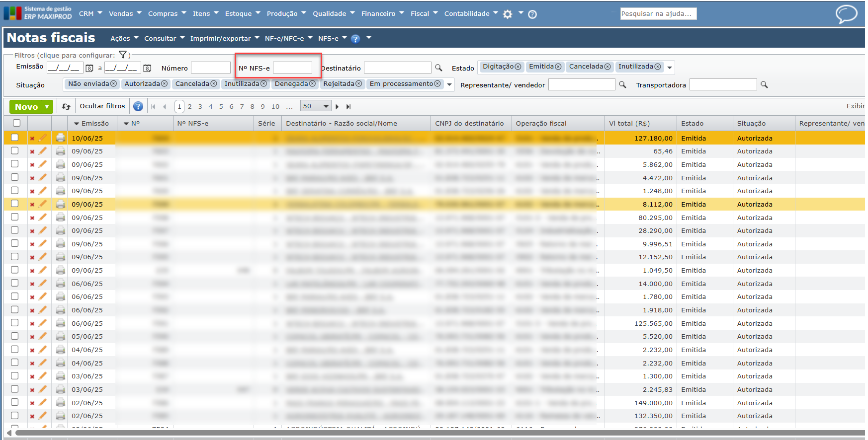Check the row with total 12.152,50
The height and width of the screenshot is (440, 868).
coord(15,256)
